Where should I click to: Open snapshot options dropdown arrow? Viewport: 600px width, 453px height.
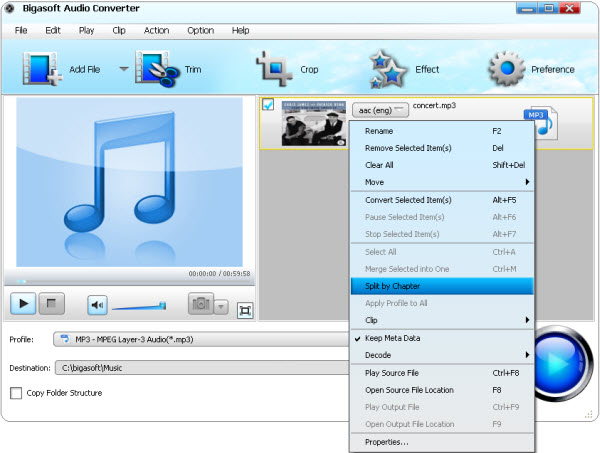point(221,307)
